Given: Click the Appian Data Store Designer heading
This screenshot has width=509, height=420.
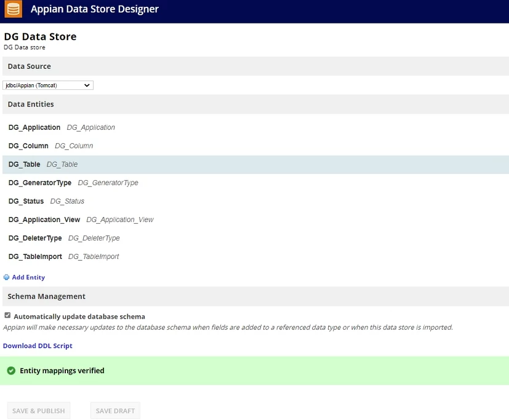Looking at the screenshot, I should coord(95,9).
